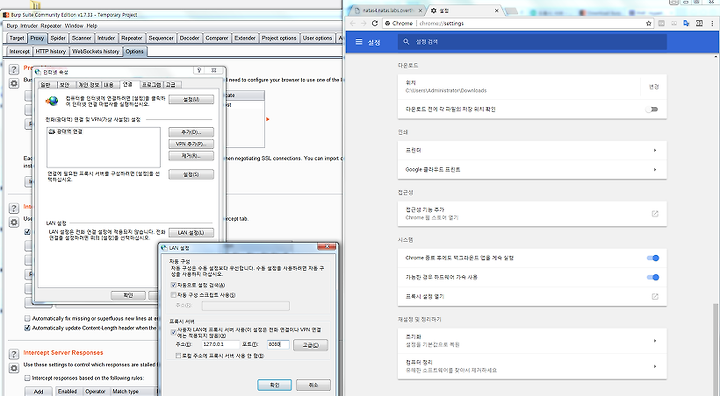Click Chrome back arrow
The image size is (720, 396).
pos(353,23)
